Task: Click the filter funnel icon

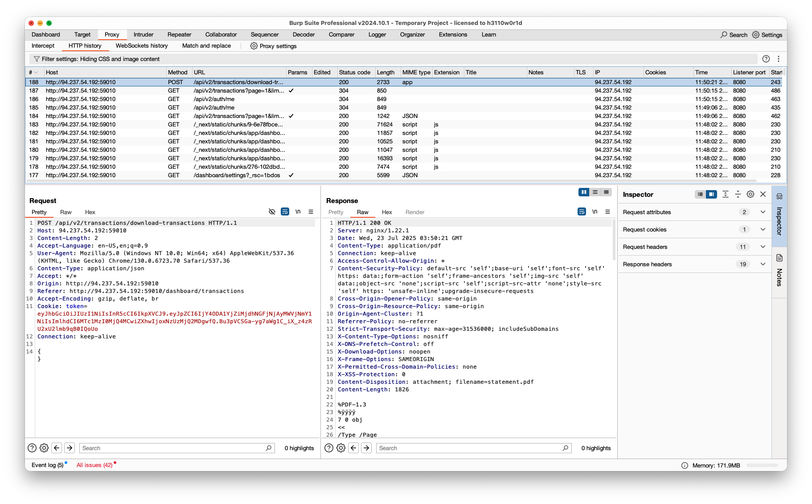Action: coord(37,59)
